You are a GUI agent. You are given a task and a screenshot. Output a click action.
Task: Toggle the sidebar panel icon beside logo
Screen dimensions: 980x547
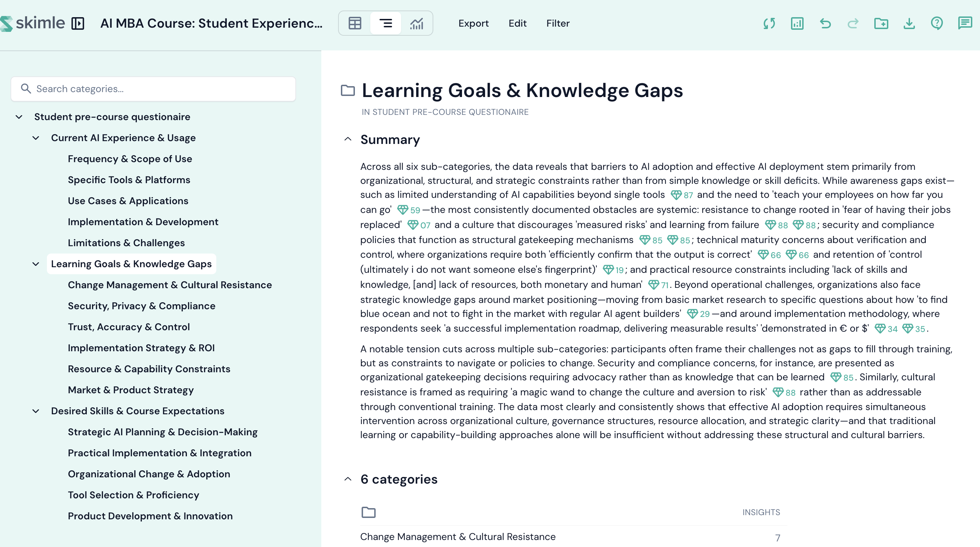coord(78,23)
